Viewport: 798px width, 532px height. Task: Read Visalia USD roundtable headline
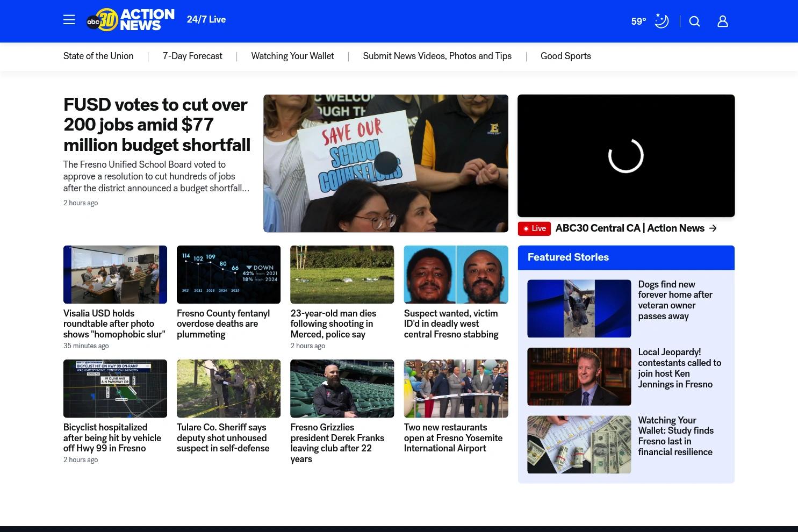pos(114,323)
